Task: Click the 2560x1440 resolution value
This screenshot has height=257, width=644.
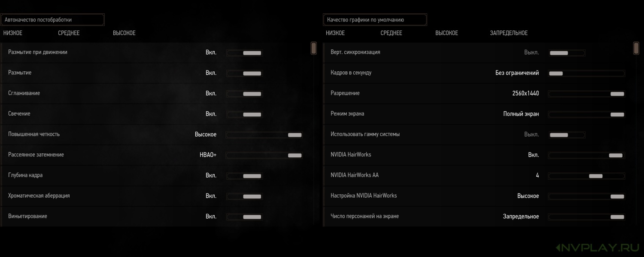Action: [x=525, y=94]
